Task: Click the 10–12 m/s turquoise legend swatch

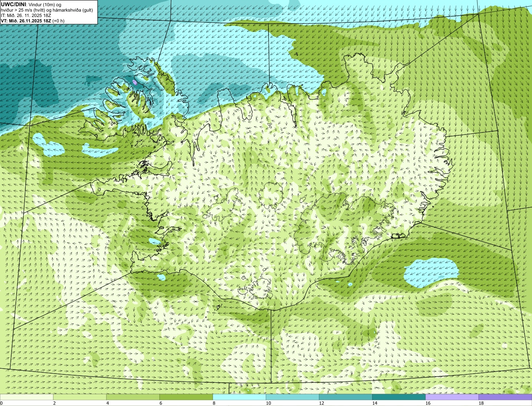Action: [x=293, y=397]
